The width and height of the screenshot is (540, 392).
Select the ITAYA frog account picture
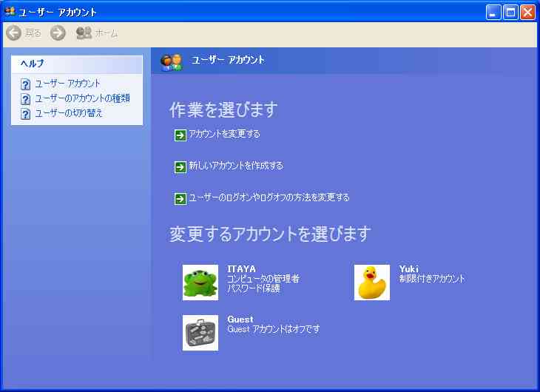coord(200,283)
